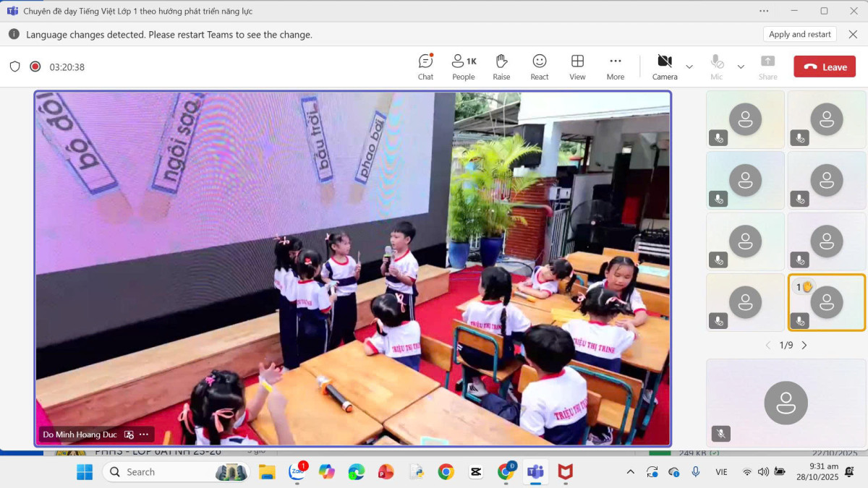Click the Share screen button

(x=767, y=67)
